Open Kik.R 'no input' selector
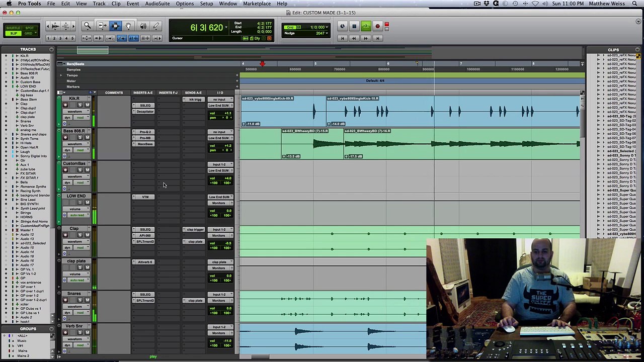Screen dimensions: 644x362 (x=220, y=99)
